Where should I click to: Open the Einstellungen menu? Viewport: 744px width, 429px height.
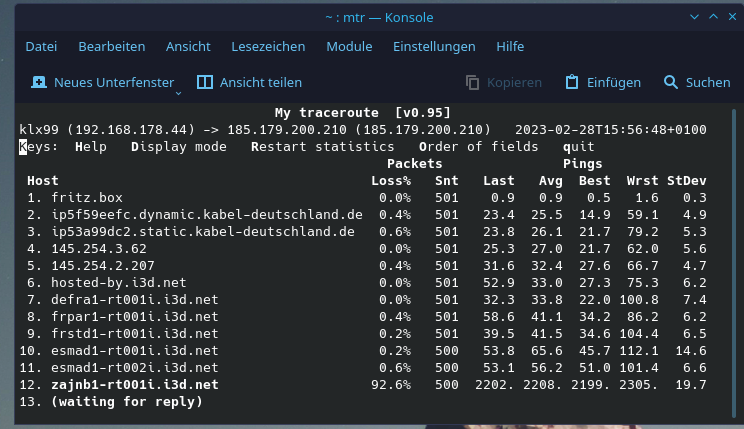[x=434, y=47]
